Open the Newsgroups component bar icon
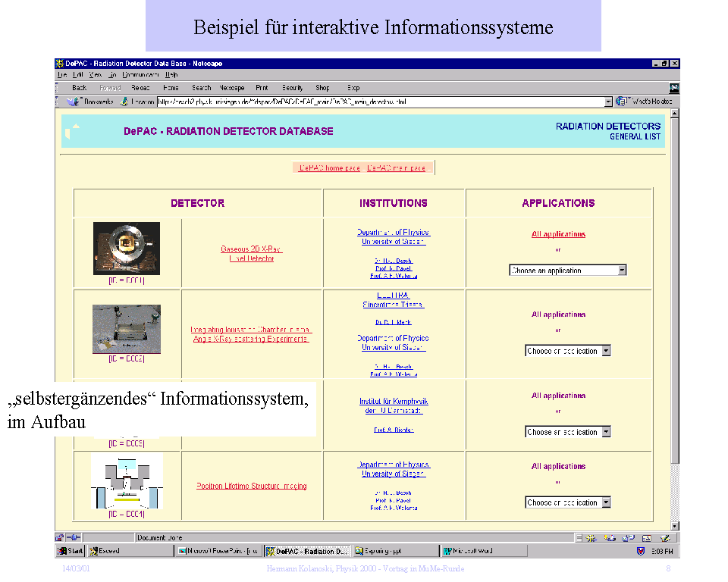 click(628, 538)
